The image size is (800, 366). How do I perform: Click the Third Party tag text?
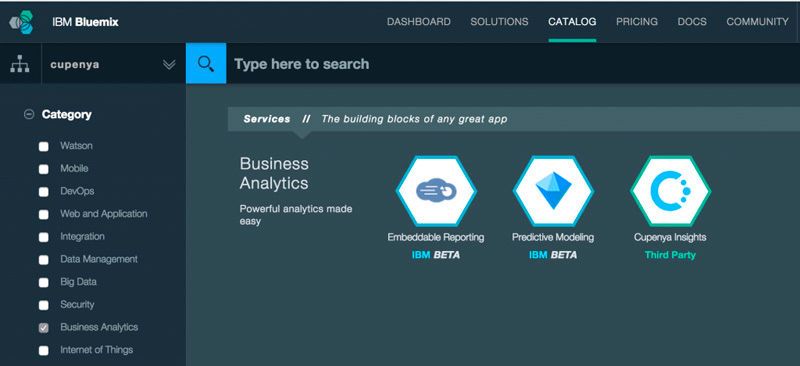(x=670, y=255)
